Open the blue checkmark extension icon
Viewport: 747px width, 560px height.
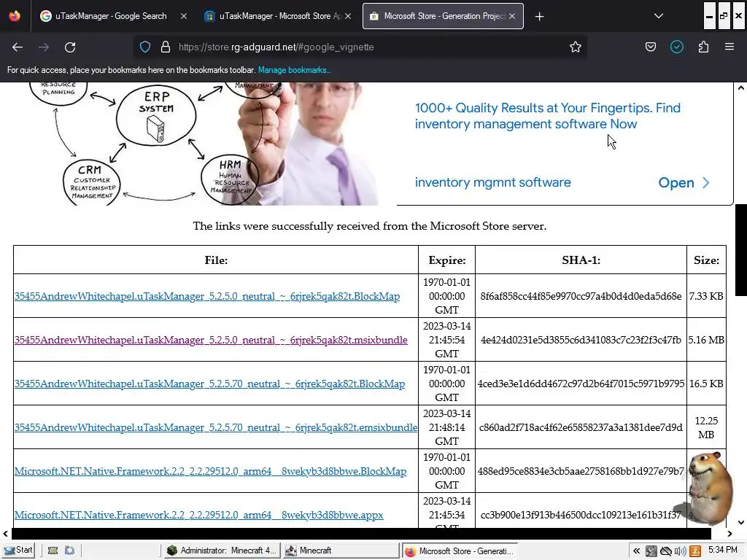click(x=677, y=47)
